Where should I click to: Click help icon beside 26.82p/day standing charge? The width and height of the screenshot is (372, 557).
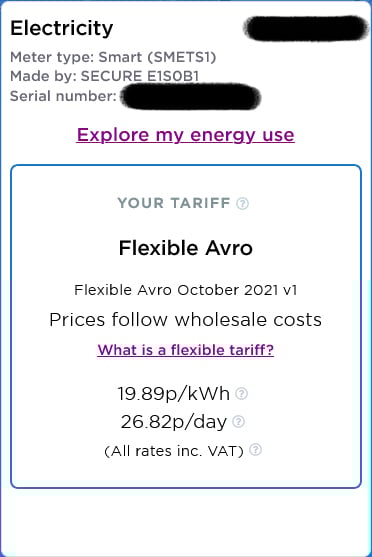[238, 422]
